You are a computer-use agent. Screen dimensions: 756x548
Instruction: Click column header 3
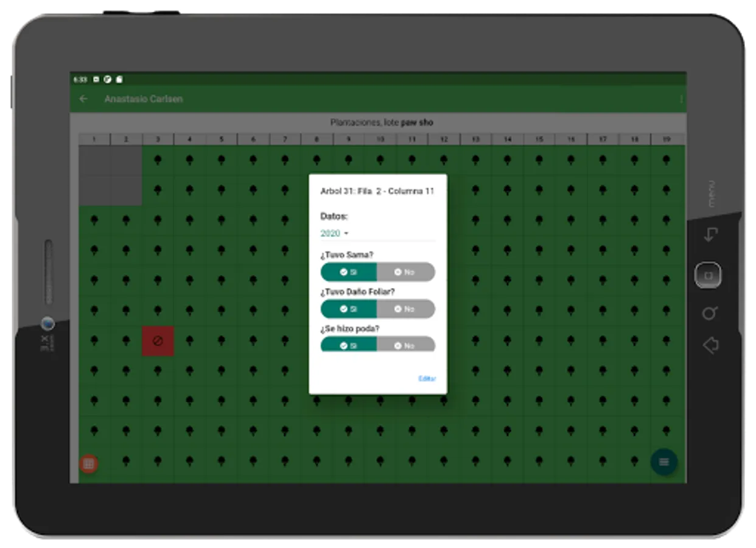(158, 139)
